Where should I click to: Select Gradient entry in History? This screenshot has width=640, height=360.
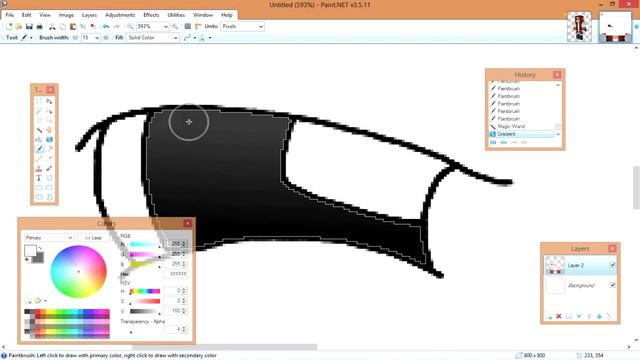click(522, 134)
